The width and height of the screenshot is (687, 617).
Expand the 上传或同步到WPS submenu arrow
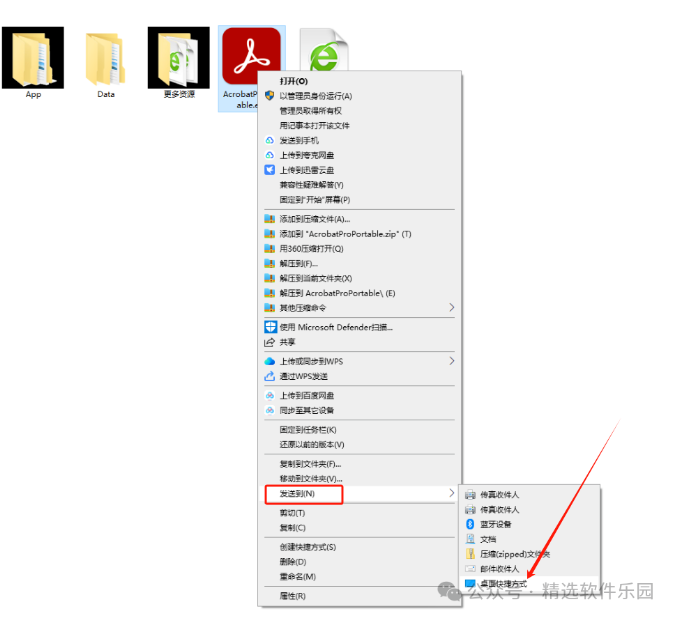(452, 361)
